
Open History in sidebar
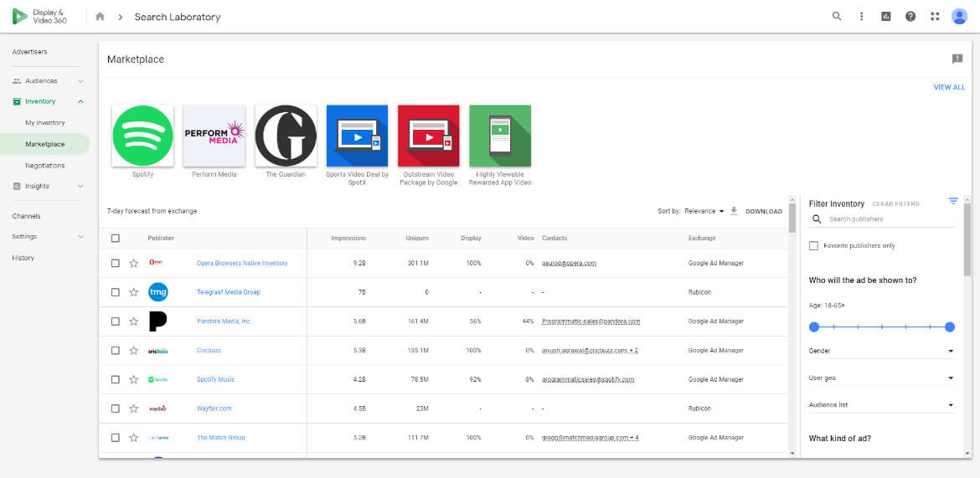pyautogui.click(x=23, y=258)
